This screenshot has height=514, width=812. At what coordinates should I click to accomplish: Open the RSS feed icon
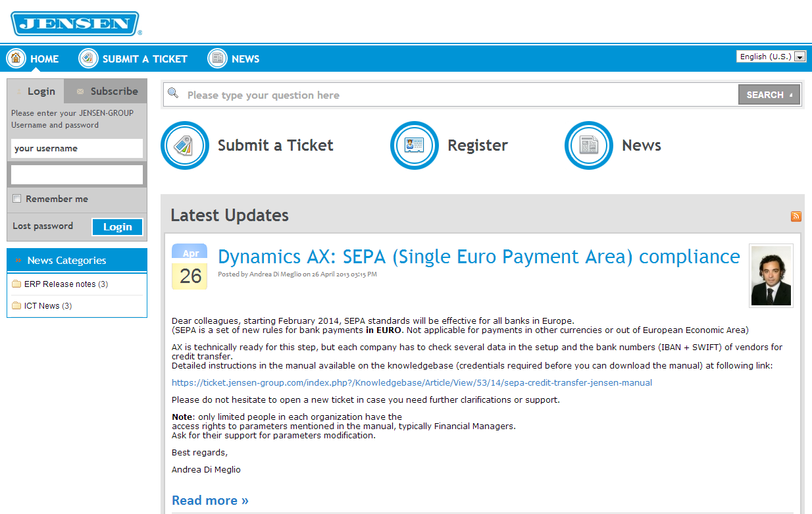pos(796,217)
